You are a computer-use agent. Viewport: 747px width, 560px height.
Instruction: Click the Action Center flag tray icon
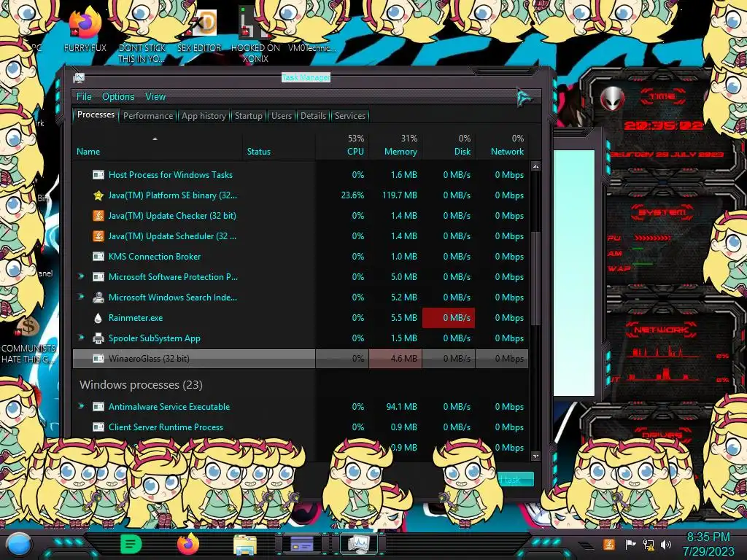coord(630,545)
